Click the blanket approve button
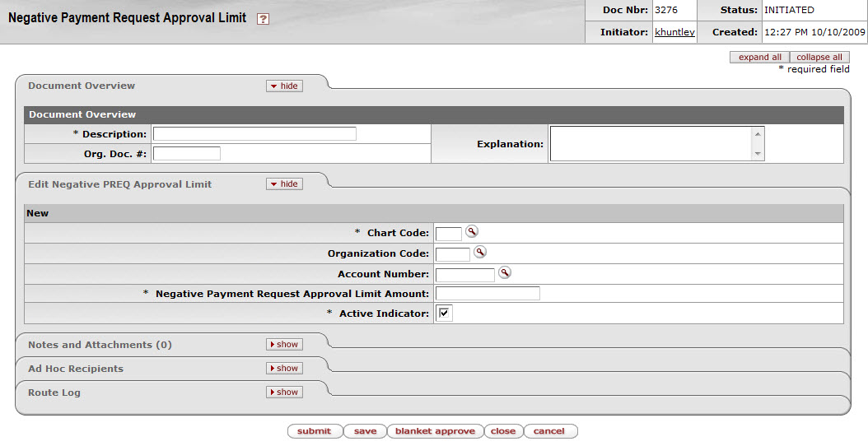The width and height of the screenshot is (868, 446). [435, 431]
